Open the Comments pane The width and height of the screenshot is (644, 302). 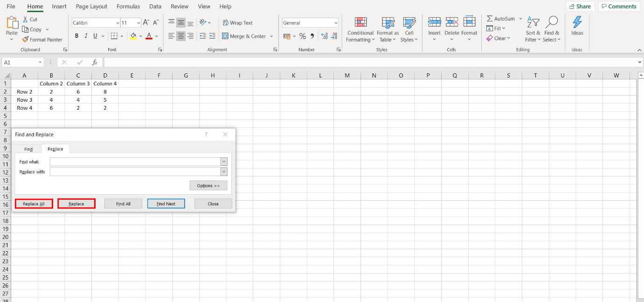619,7
